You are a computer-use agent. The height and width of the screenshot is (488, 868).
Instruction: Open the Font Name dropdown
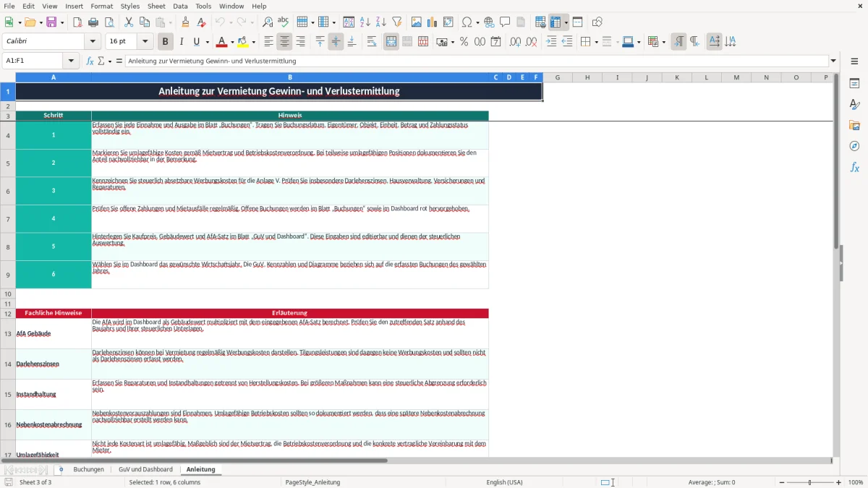92,42
